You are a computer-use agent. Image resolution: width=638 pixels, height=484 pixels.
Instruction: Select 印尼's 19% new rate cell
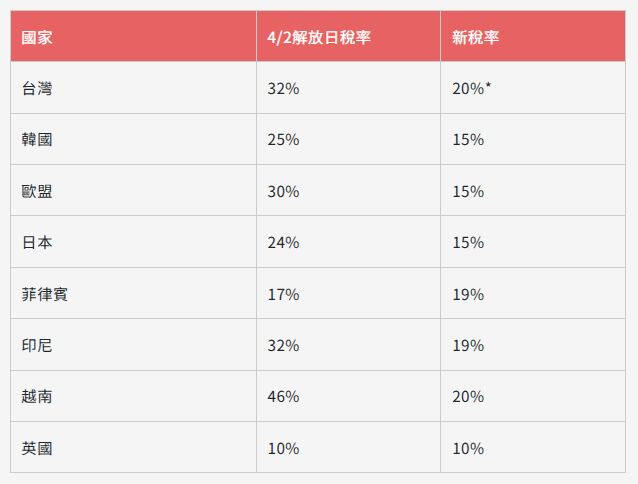533,345
